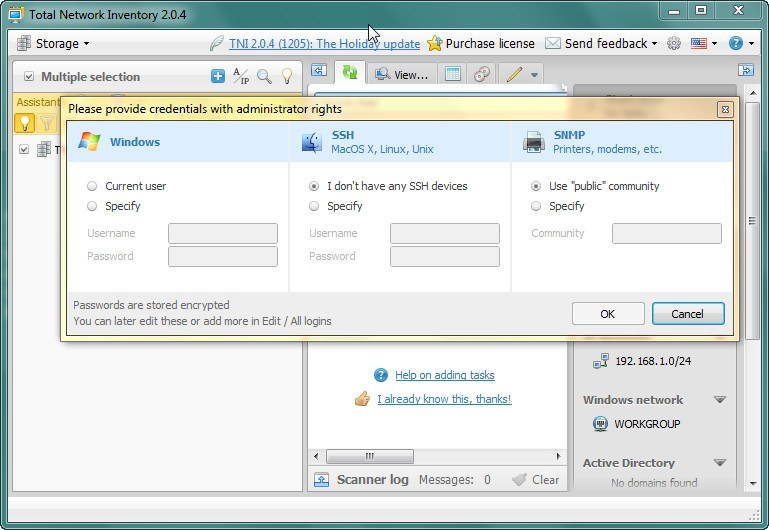Open the language flag dropdown
769x530 pixels.
point(703,44)
